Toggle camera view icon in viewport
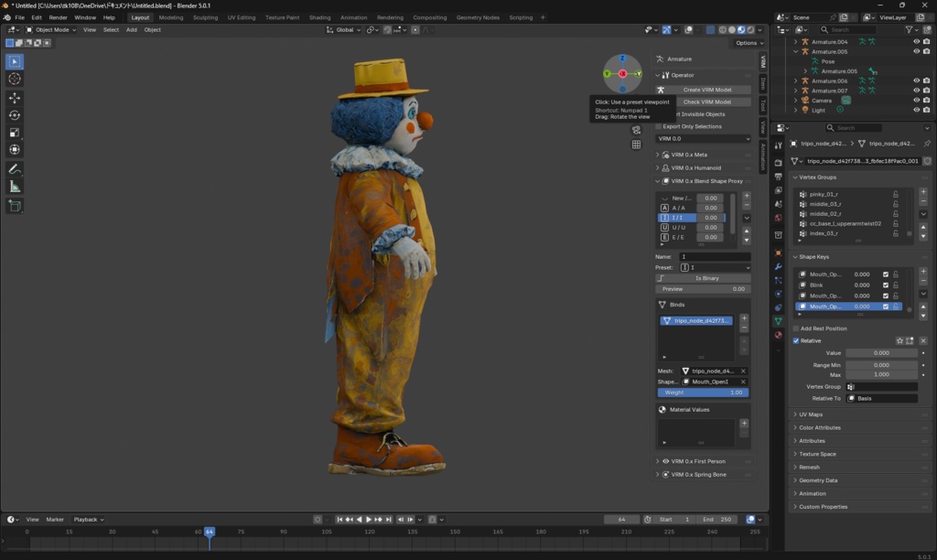937x560 pixels. pyautogui.click(x=637, y=130)
